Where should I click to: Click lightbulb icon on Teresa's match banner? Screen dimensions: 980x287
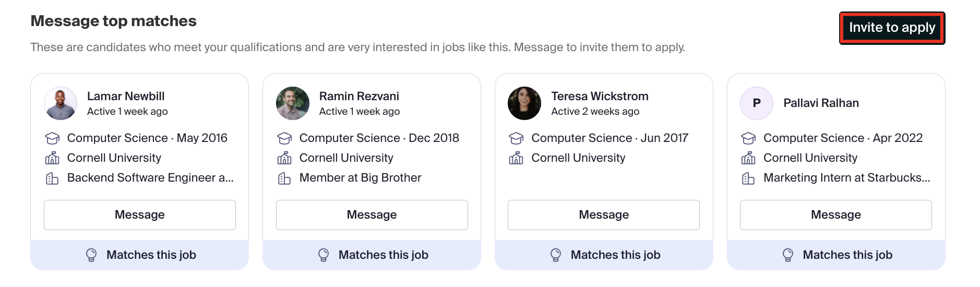(x=556, y=255)
